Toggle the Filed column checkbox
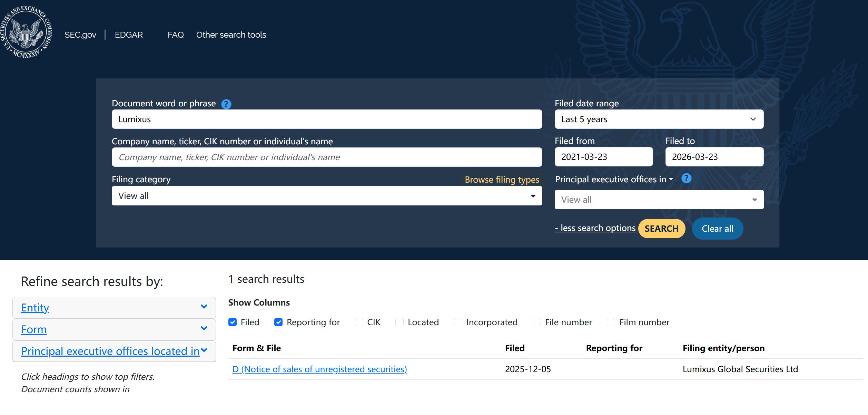 pyautogui.click(x=233, y=322)
